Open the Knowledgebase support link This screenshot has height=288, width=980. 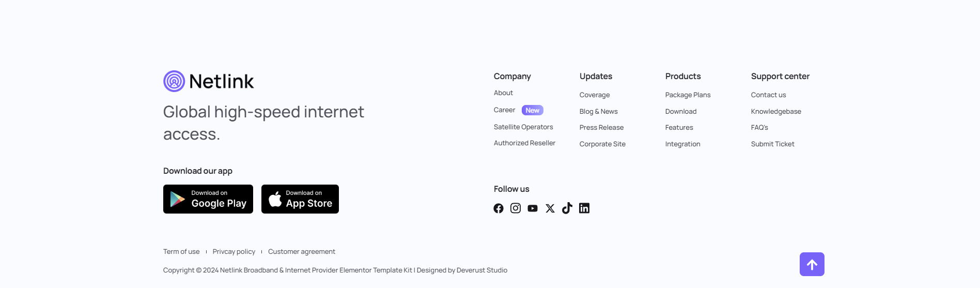[x=776, y=112]
